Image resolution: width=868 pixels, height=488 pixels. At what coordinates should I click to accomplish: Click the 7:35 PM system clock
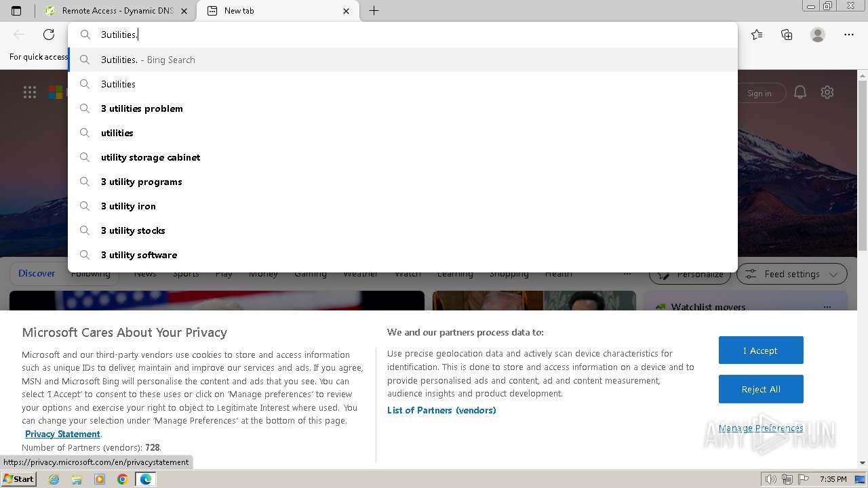pyautogui.click(x=833, y=479)
